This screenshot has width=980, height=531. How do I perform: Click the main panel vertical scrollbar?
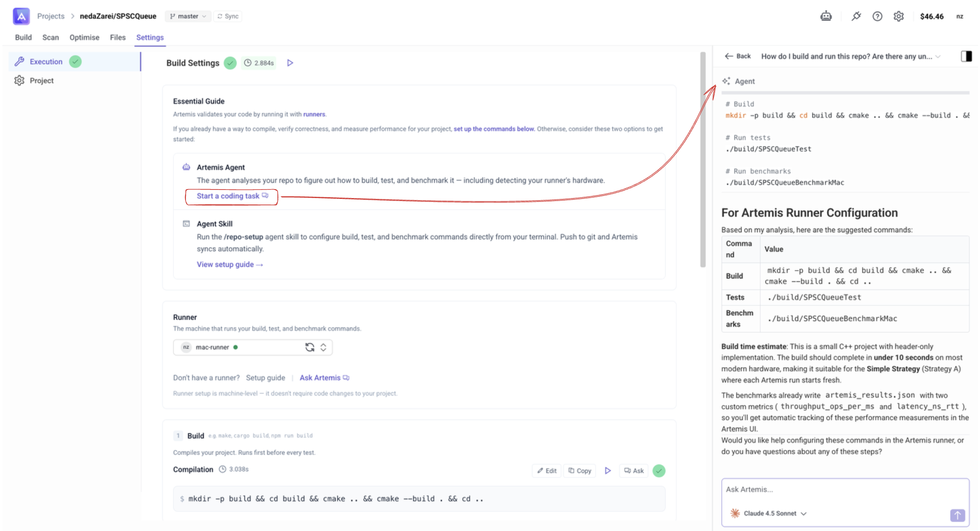[703, 160]
